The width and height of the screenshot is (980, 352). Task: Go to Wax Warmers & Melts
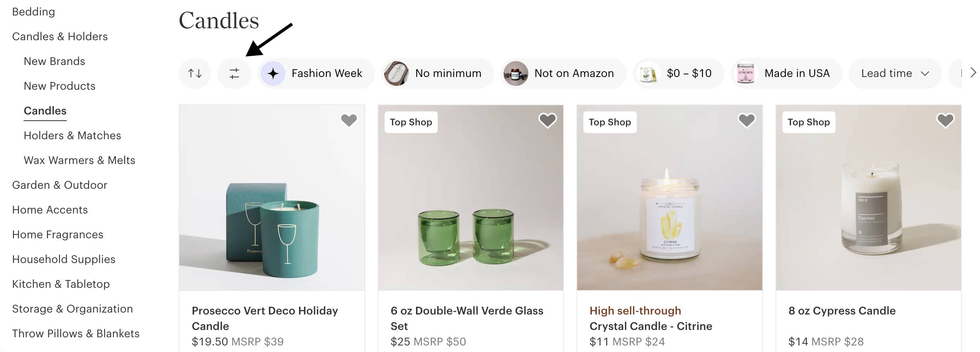point(79,160)
